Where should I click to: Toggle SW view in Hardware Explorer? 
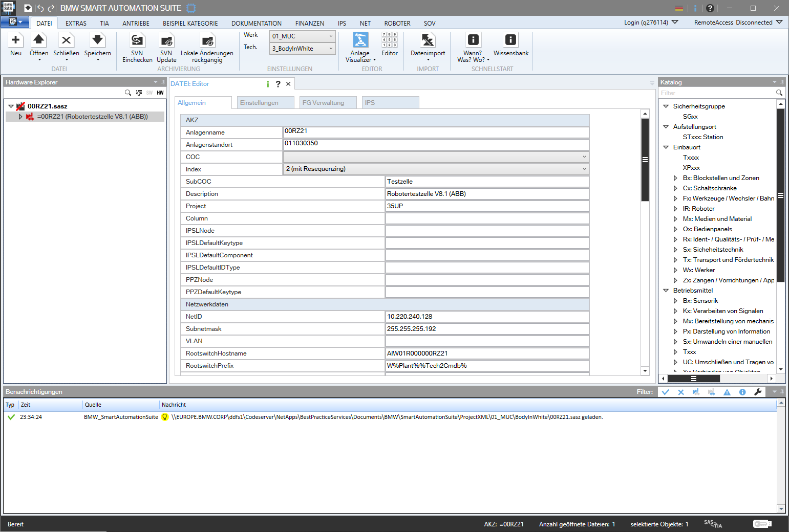[150, 93]
